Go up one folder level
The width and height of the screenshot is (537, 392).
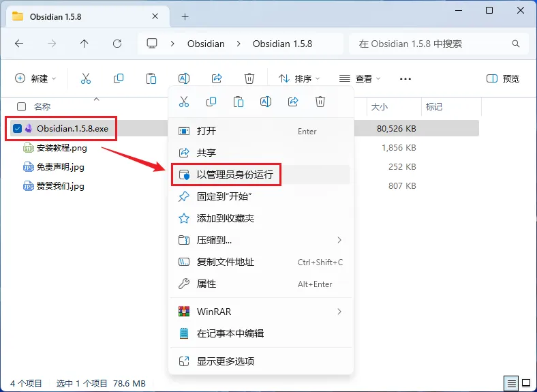(x=85, y=44)
